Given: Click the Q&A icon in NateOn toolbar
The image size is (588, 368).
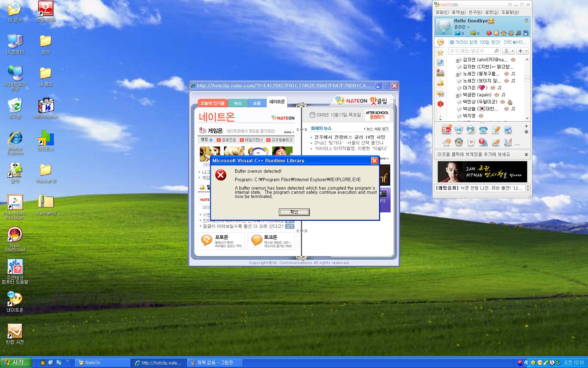Looking at the screenshot, I should (483, 142).
